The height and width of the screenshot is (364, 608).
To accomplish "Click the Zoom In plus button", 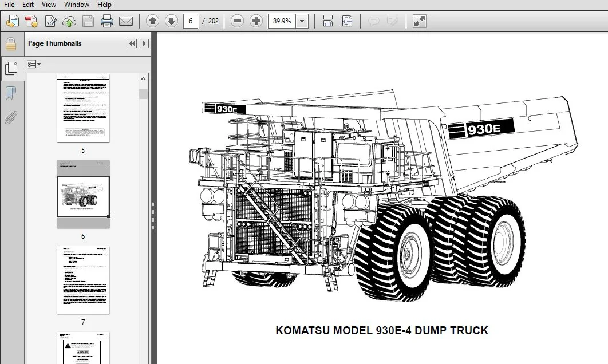I will pos(256,21).
